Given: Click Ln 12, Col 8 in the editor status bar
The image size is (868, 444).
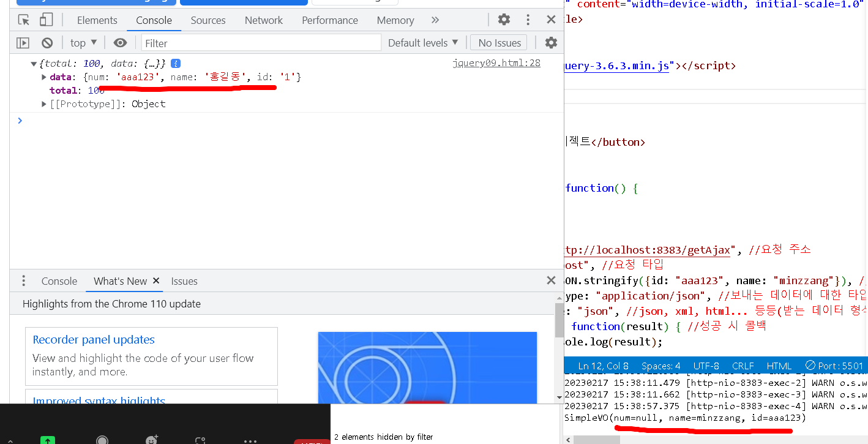Looking at the screenshot, I should tap(603, 366).
